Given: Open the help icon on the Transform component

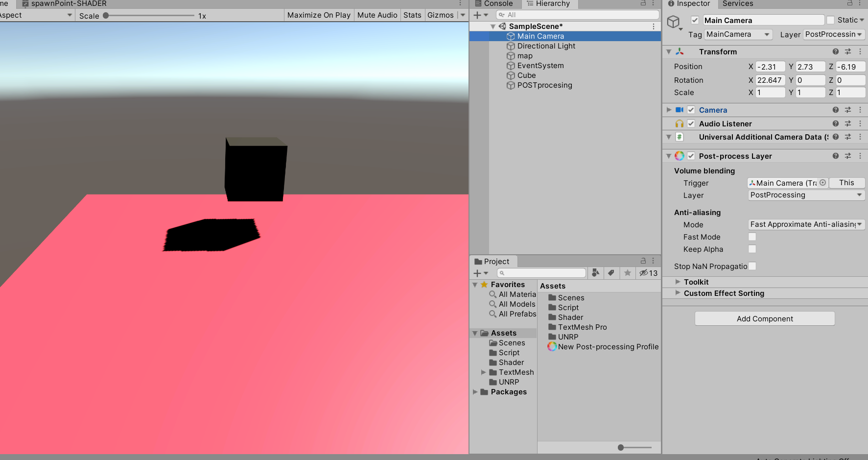Looking at the screenshot, I should (x=835, y=51).
